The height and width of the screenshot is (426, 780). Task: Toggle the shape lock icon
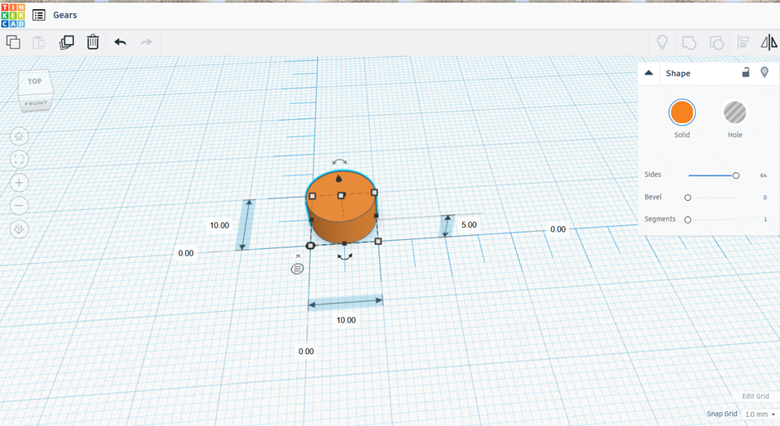(746, 72)
